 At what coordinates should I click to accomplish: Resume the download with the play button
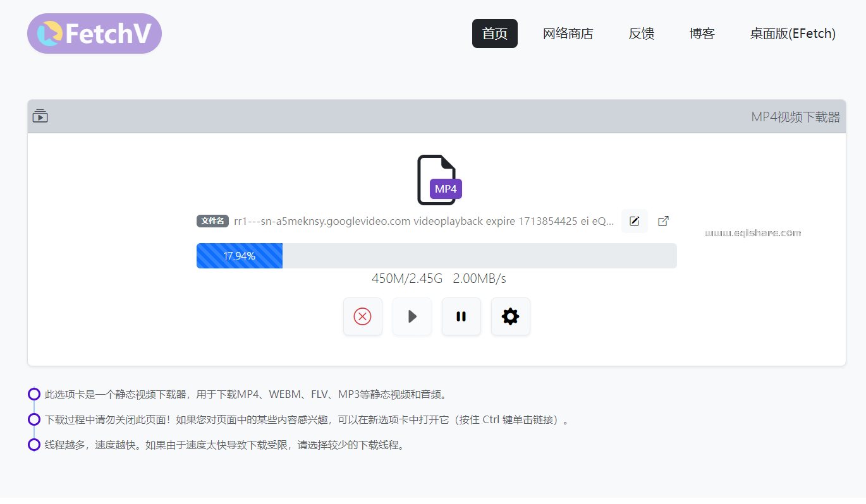pyautogui.click(x=412, y=316)
